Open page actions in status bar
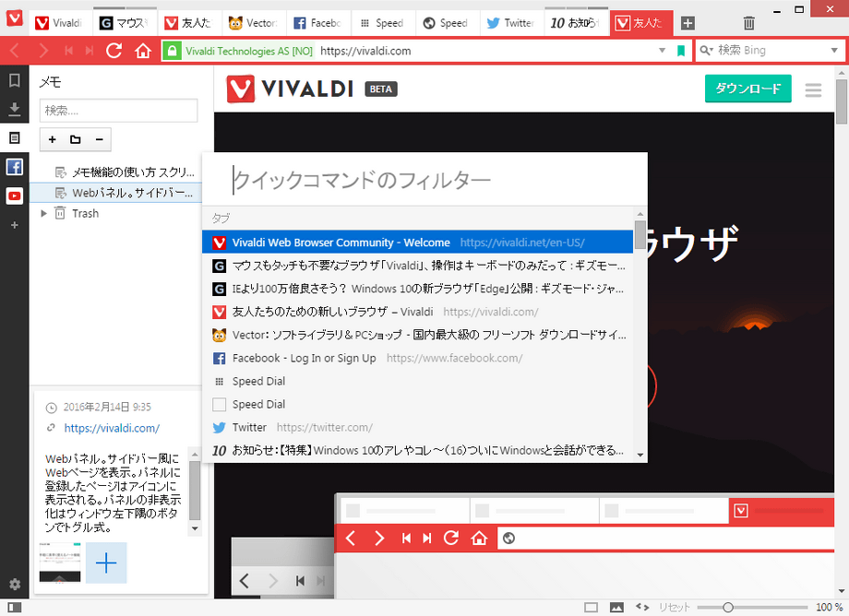The height and width of the screenshot is (616, 849). click(x=642, y=608)
